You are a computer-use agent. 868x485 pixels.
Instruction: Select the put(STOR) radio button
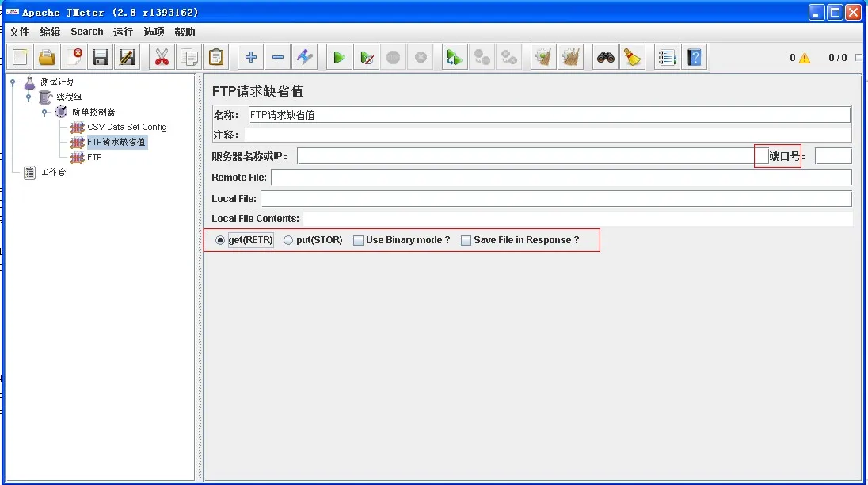[x=287, y=240]
